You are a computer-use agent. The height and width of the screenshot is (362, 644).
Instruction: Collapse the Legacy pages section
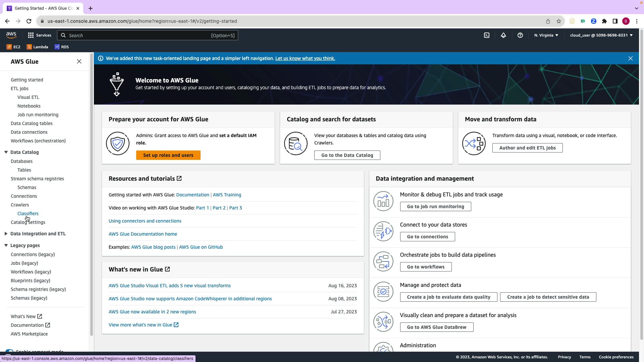tap(6, 245)
